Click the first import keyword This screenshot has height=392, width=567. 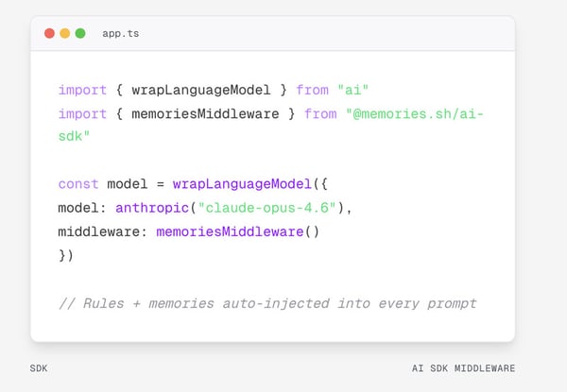click(81, 91)
